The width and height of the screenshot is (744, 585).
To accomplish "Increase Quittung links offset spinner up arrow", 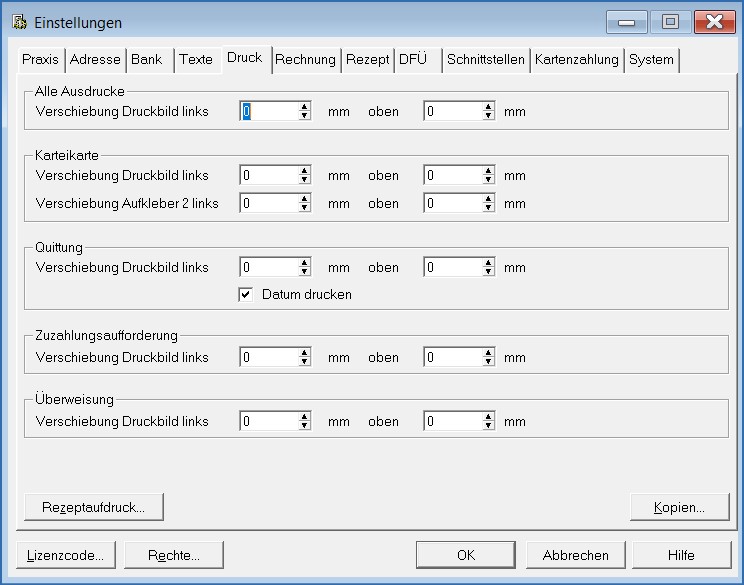I will point(304,263).
